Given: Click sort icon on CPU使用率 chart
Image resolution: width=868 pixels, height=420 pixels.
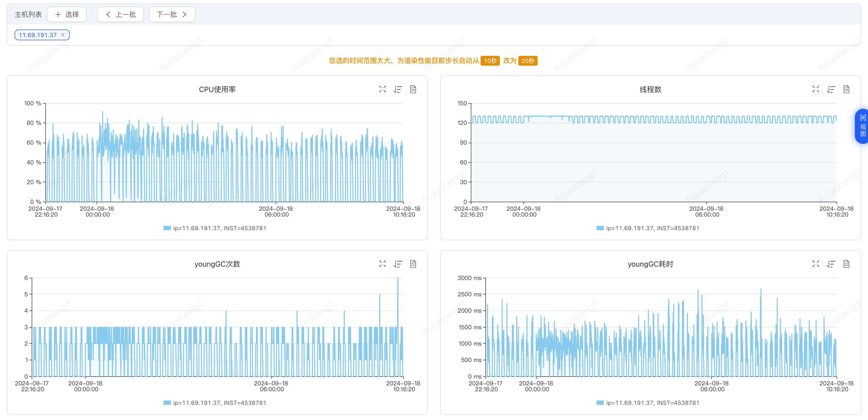Looking at the screenshot, I should click(398, 89).
